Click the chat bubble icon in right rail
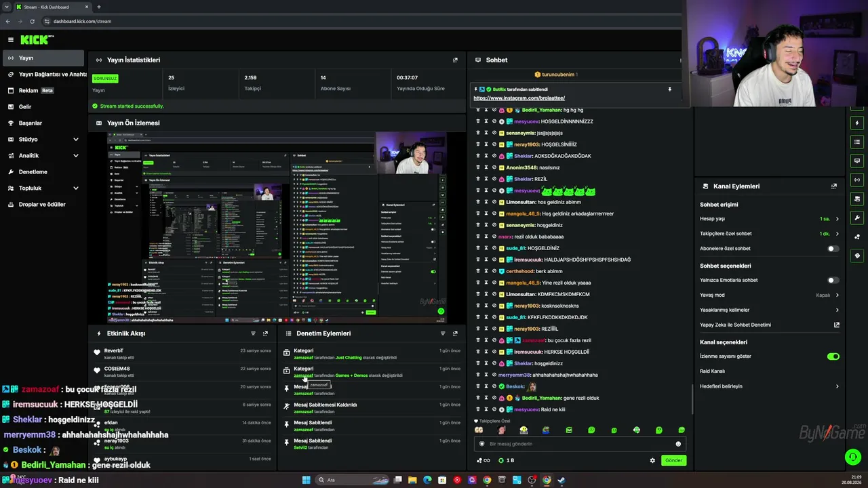Viewport: 868px width, 488px height. point(857,161)
